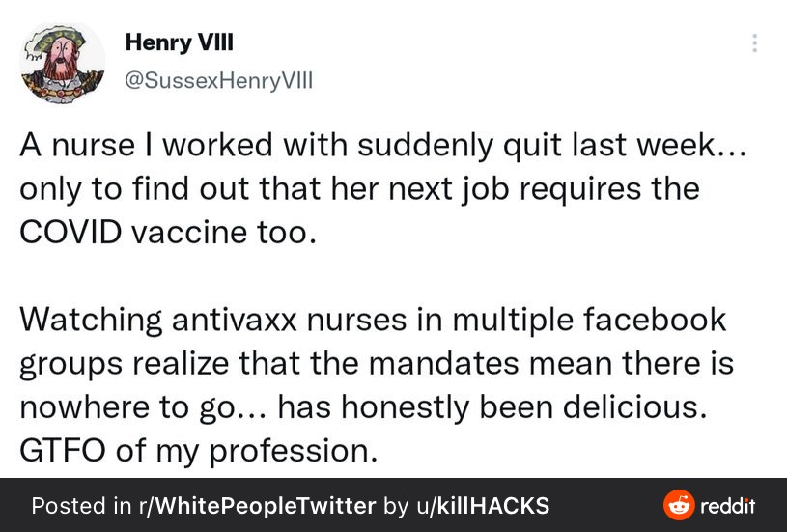Open the r/WhitePeopleTwitter subreddit link
Image resolution: width=787 pixels, height=532 pixels.
pos(258,505)
